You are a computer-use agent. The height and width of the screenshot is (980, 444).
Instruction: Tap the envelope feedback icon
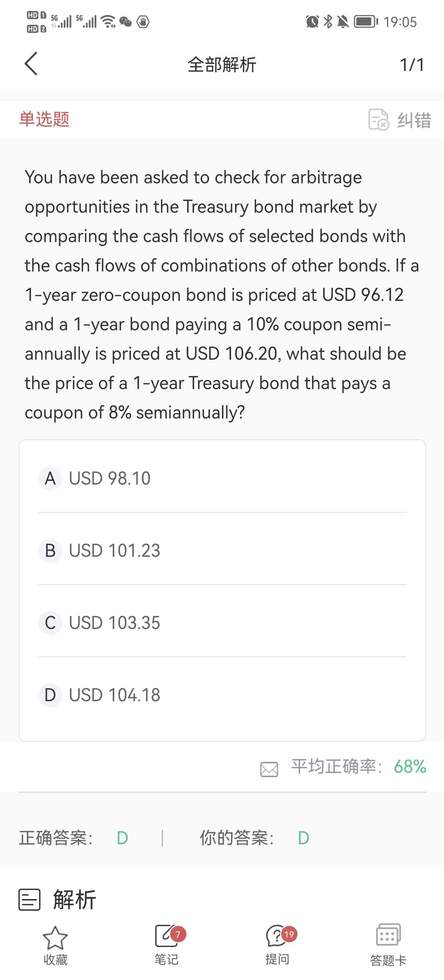pyautogui.click(x=269, y=769)
